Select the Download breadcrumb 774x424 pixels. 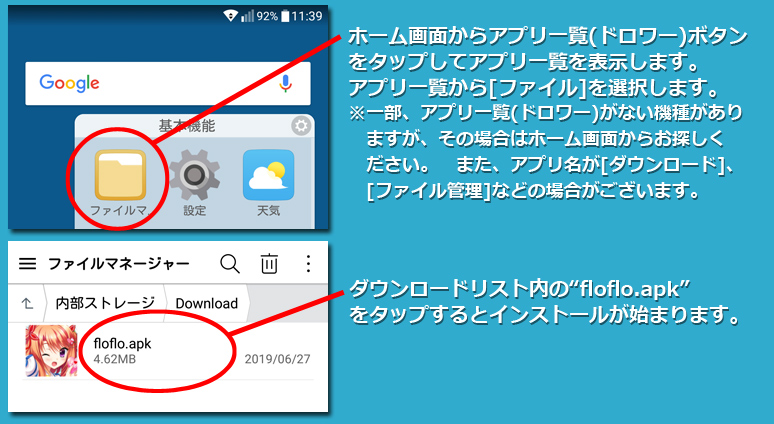(x=207, y=303)
